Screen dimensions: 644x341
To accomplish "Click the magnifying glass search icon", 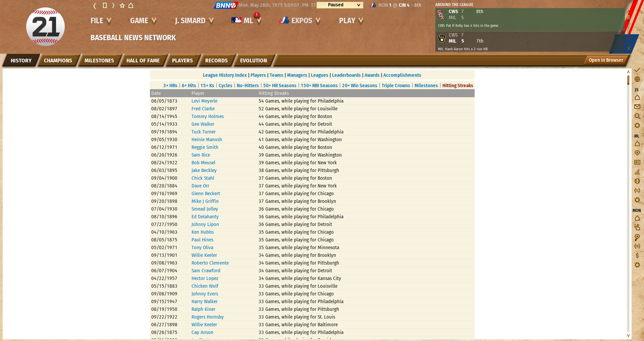I will (x=637, y=116).
